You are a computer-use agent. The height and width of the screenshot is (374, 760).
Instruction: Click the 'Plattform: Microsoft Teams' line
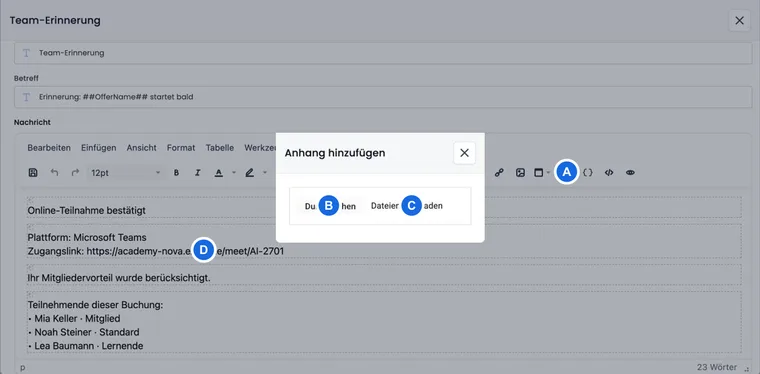click(x=87, y=237)
